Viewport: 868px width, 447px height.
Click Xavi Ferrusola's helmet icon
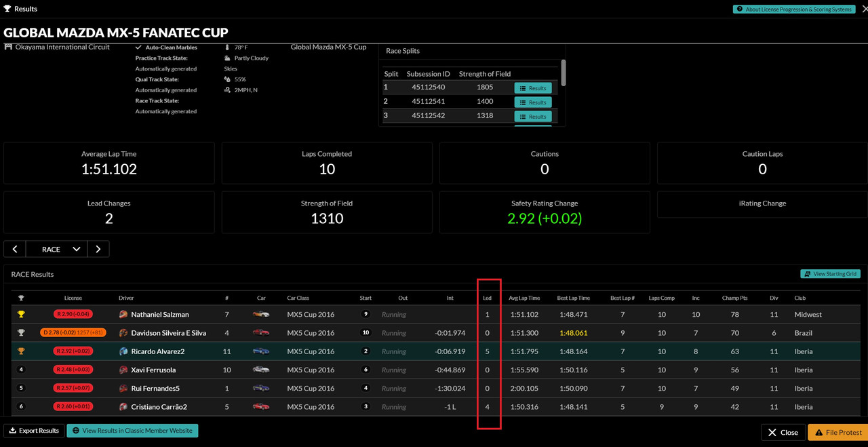click(123, 370)
